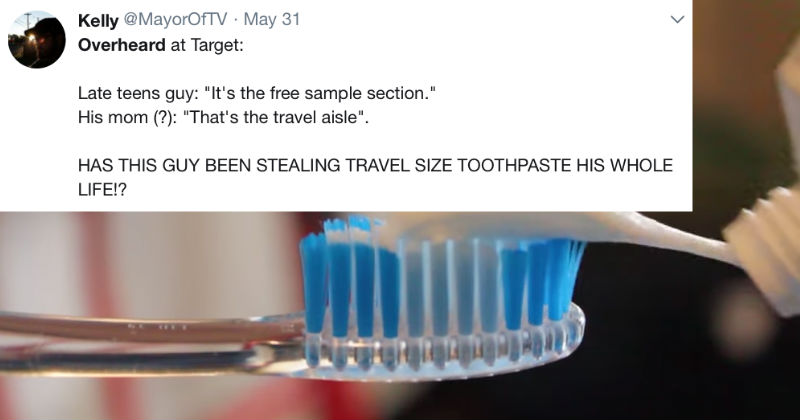Click the words "at Target:"

click(207, 45)
